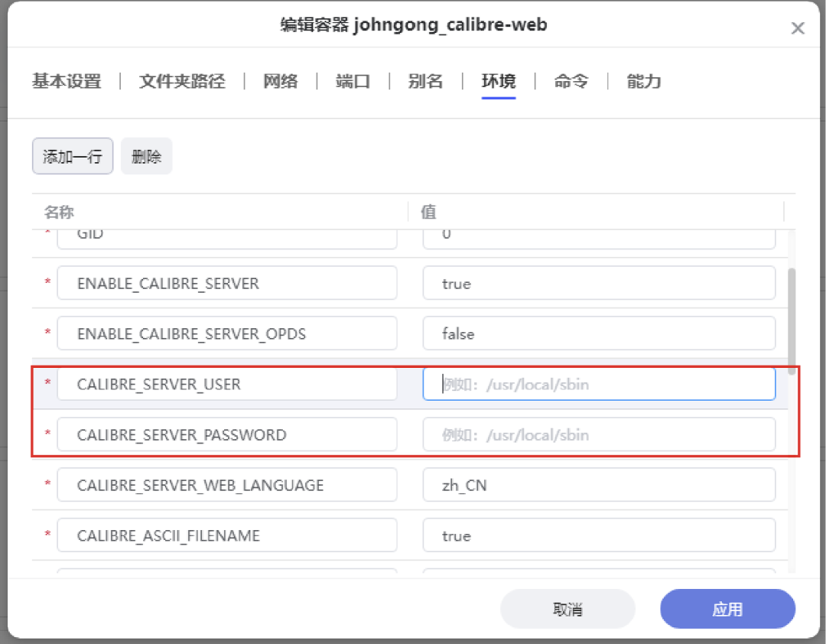826x644 pixels.
Task: Focus the empty CALIBRE_SERVER_USER value field
Action: pyautogui.click(x=599, y=384)
